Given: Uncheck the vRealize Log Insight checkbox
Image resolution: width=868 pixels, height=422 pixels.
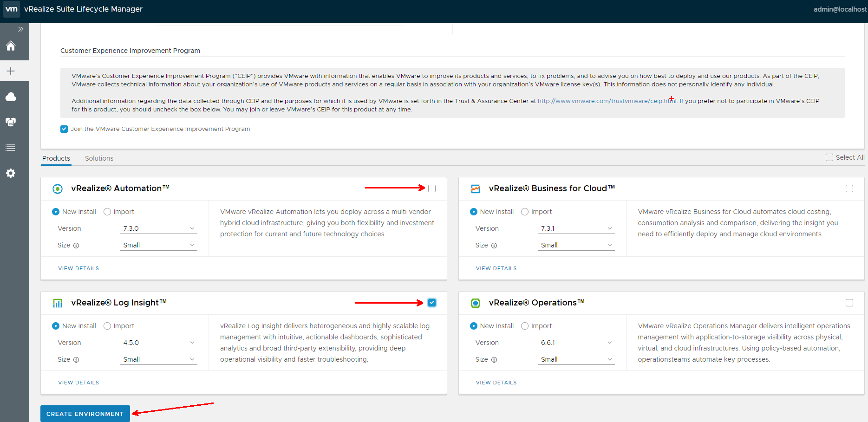Looking at the screenshot, I should point(432,303).
